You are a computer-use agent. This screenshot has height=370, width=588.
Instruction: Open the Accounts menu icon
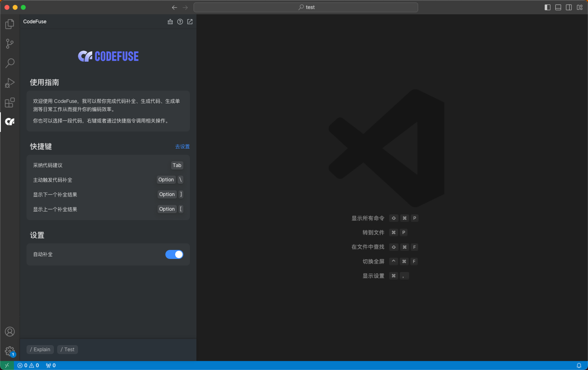click(10, 332)
